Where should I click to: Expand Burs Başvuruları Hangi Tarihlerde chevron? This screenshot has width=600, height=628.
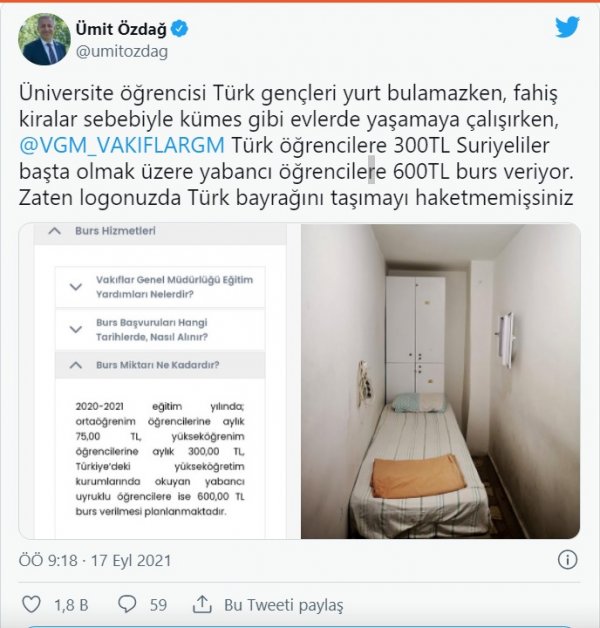click(76, 330)
